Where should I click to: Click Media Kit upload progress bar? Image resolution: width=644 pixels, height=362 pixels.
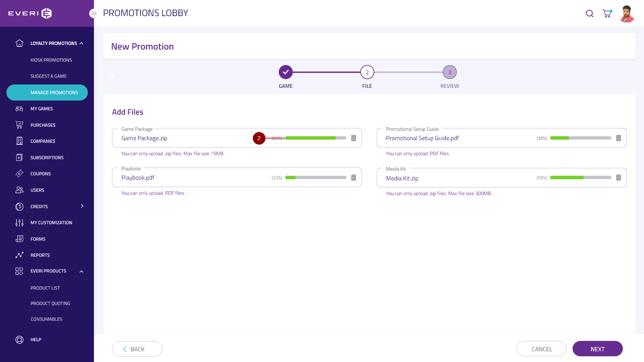pyautogui.click(x=580, y=178)
